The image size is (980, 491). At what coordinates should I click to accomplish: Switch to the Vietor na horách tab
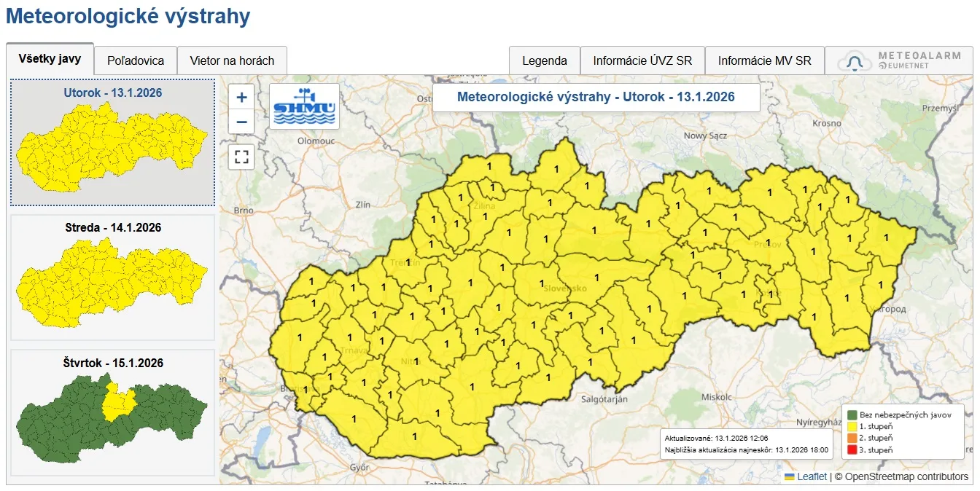coord(233,60)
